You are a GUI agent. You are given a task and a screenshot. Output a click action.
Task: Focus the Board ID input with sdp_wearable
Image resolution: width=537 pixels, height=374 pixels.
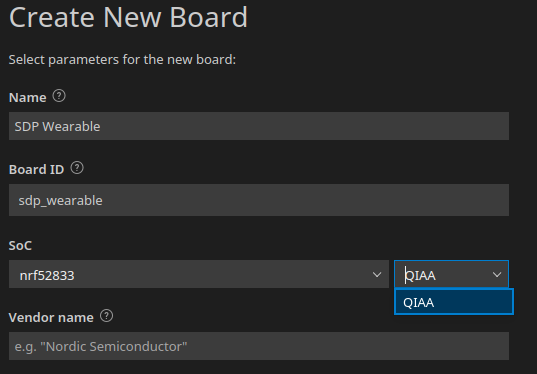(259, 200)
